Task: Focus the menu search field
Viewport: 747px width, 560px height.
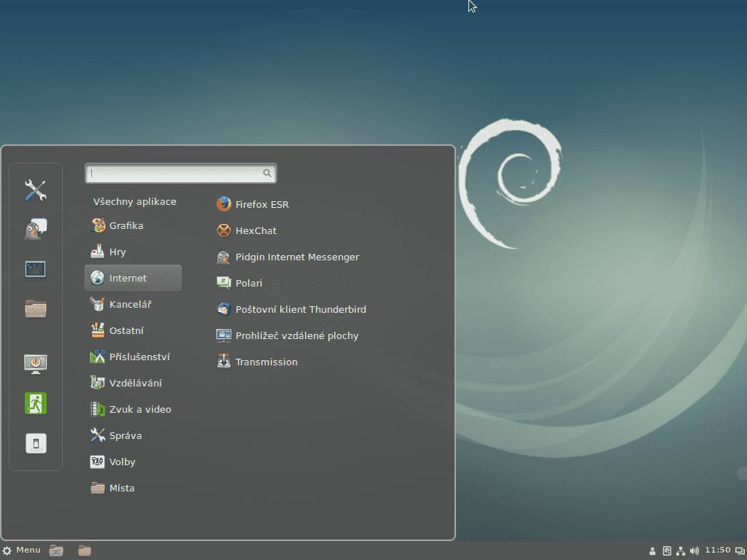Action: click(x=175, y=174)
